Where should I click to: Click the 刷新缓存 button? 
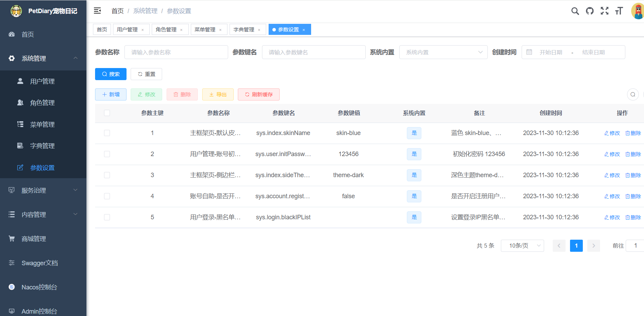259,94
